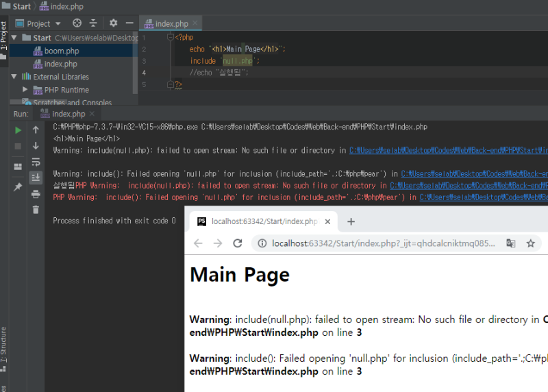The image size is (548, 392).
Task: Rerun index.php with the green play button
Action: point(18,130)
